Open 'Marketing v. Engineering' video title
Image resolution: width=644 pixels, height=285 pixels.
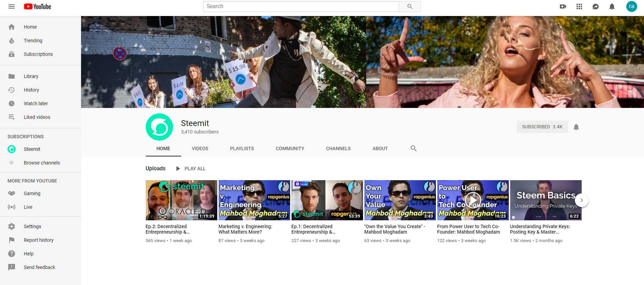tap(245, 229)
